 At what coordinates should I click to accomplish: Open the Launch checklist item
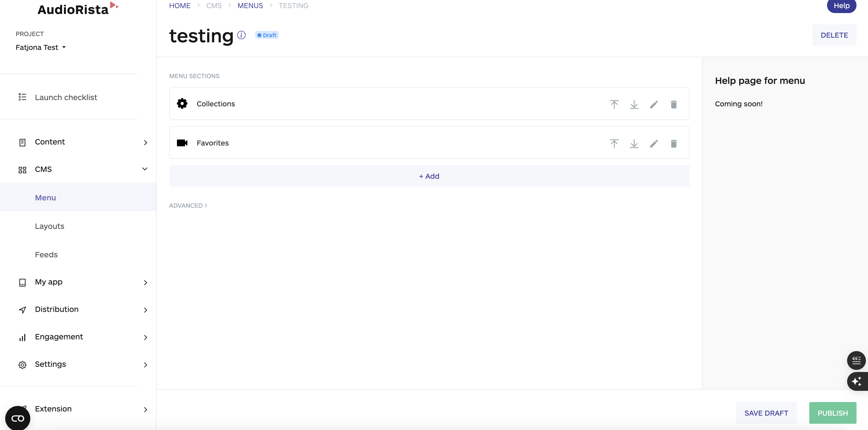66,97
